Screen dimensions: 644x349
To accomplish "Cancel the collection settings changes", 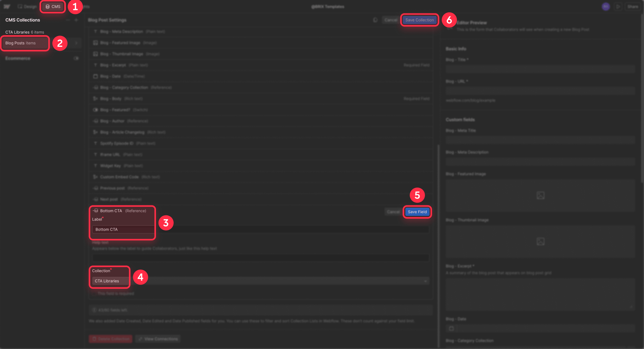I will [391, 20].
